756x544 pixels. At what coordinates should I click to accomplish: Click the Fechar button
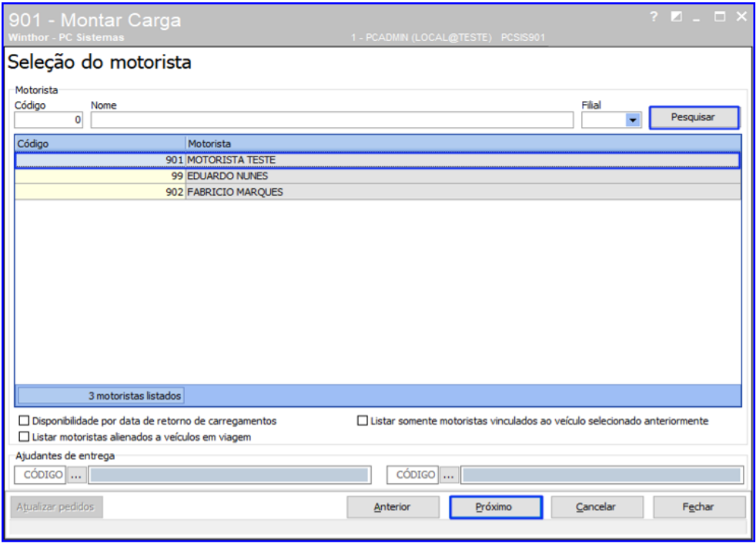[x=699, y=507]
